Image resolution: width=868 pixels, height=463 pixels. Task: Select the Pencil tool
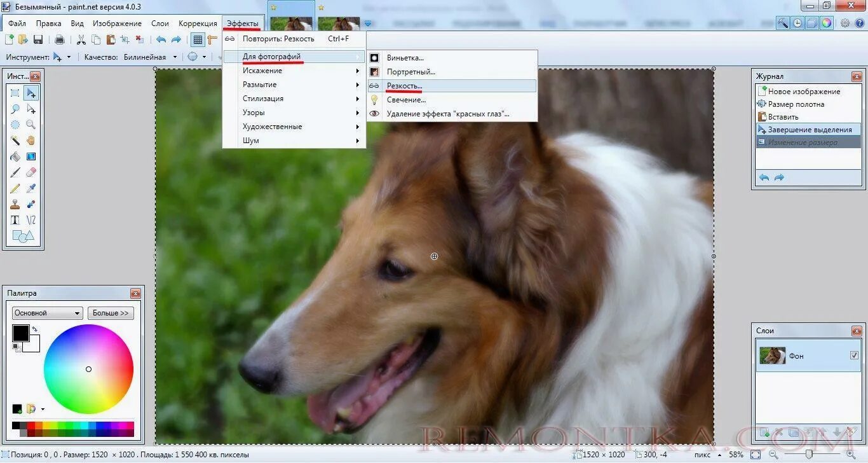[x=15, y=188]
